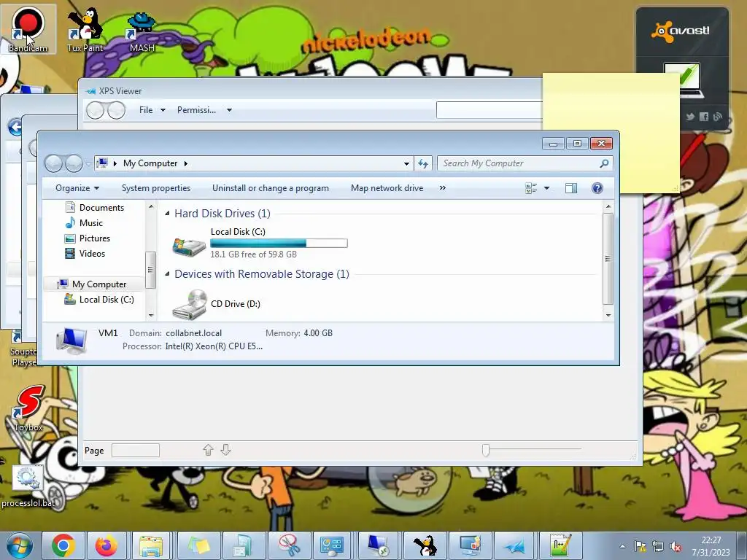The height and width of the screenshot is (560, 747).
Task: Open Windows Explorer from the taskbar
Action: pyautogui.click(x=152, y=545)
